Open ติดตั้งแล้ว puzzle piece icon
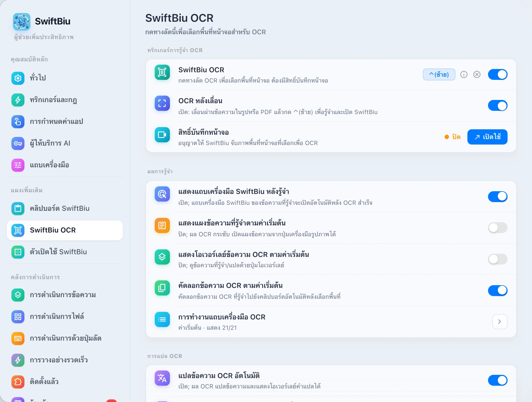This screenshot has width=532, height=402. point(18,382)
